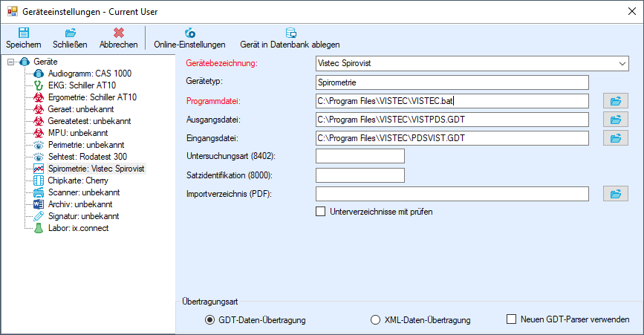Click the Untersuchungsart (8402) input field

pos(360,156)
